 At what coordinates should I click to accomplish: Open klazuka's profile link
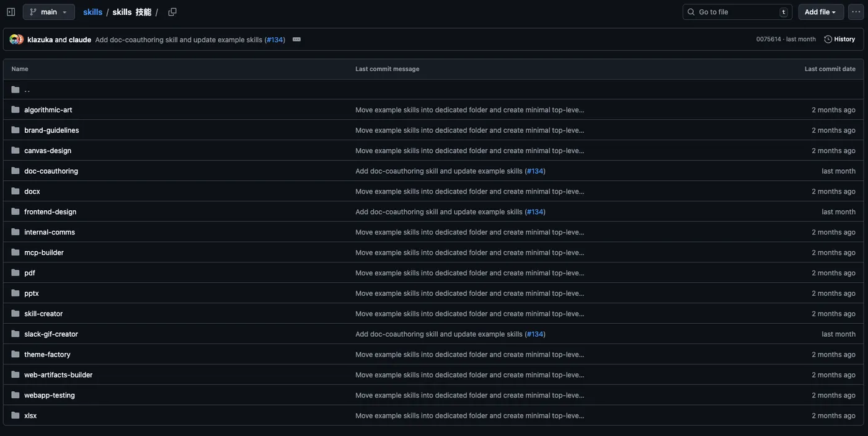(40, 40)
